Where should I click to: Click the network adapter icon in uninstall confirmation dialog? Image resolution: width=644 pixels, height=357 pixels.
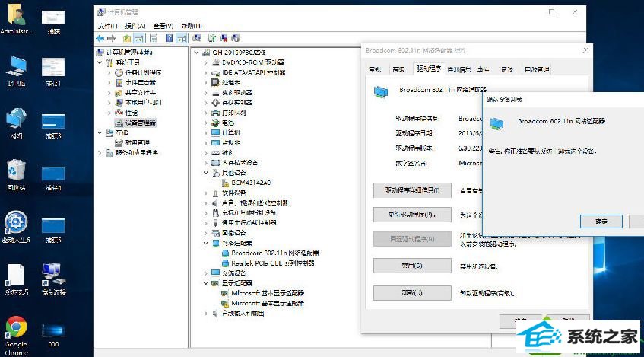[x=496, y=123]
